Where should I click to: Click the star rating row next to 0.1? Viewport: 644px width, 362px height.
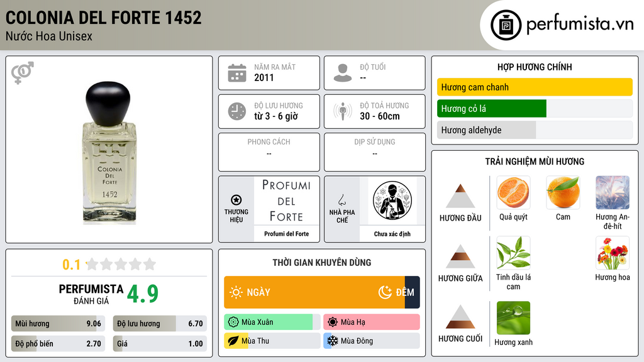click(x=121, y=264)
